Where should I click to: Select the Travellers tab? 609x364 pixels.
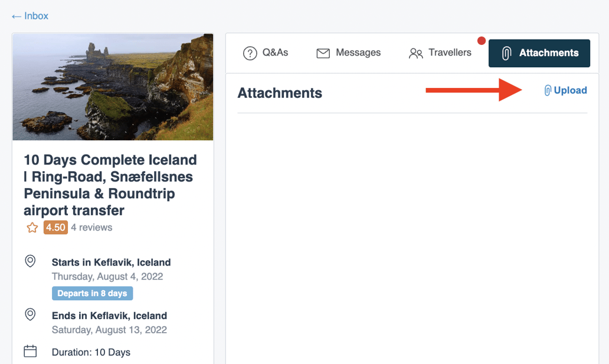[x=440, y=53]
